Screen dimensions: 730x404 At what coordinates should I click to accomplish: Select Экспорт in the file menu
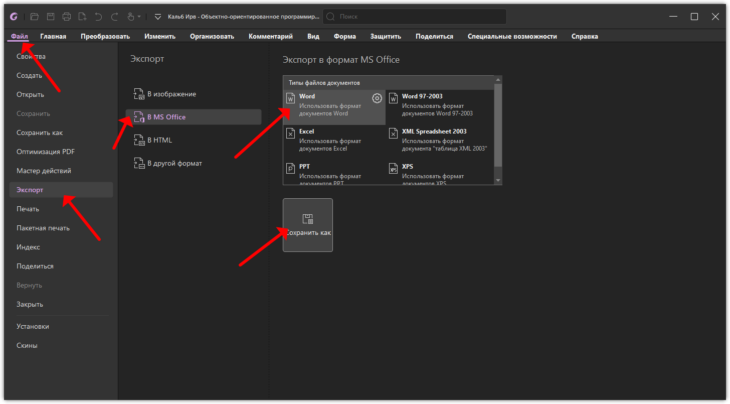click(x=61, y=190)
